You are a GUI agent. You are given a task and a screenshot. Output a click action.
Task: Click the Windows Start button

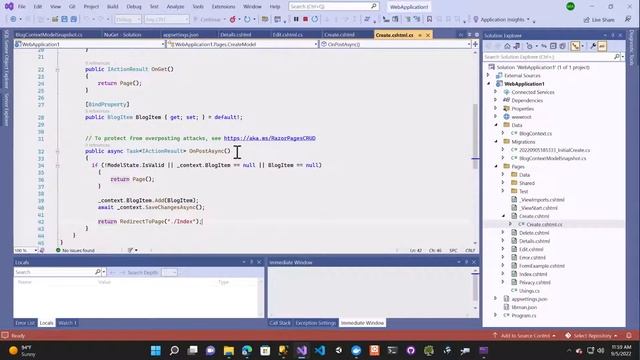click(156, 350)
